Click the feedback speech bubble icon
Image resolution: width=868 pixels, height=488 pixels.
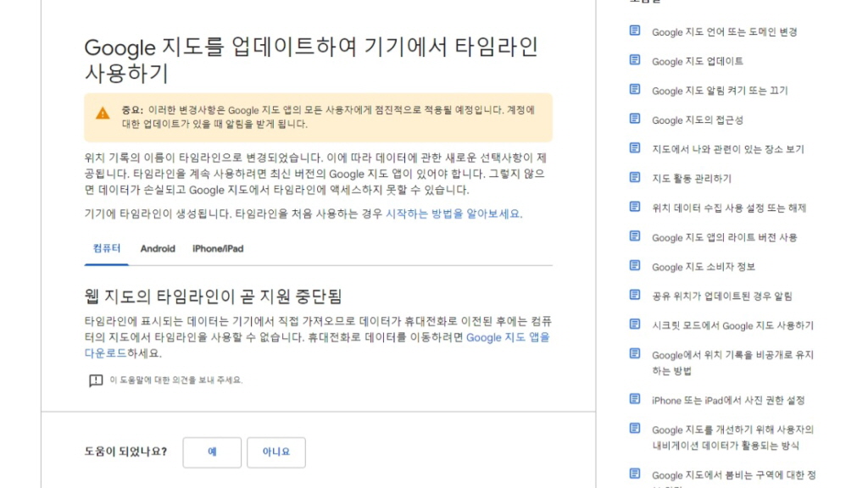[96, 380]
